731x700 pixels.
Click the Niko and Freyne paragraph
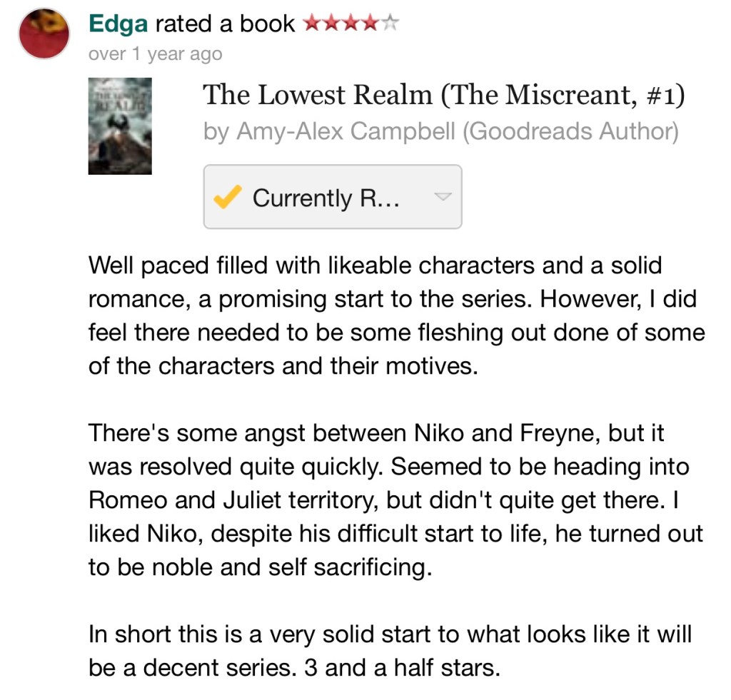click(x=396, y=501)
